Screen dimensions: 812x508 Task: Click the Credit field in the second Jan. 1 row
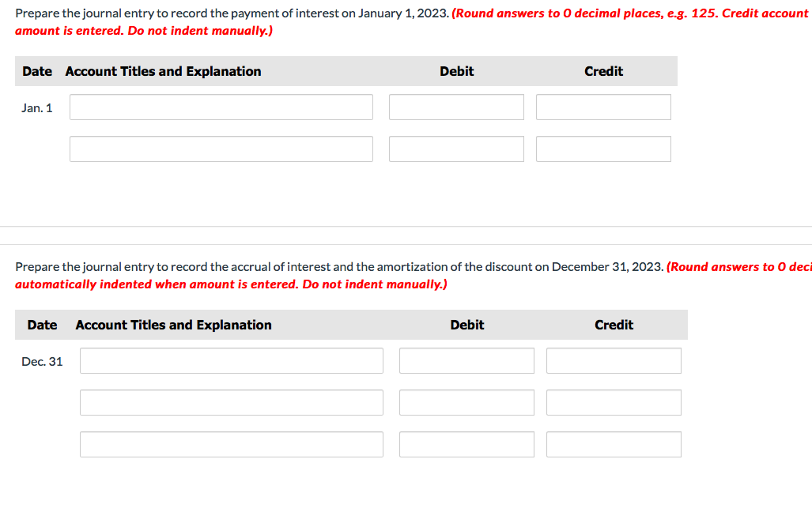click(603, 149)
